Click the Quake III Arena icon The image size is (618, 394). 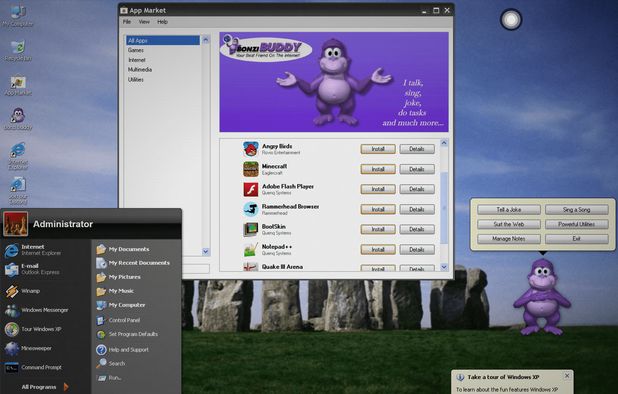pyautogui.click(x=250, y=267)
